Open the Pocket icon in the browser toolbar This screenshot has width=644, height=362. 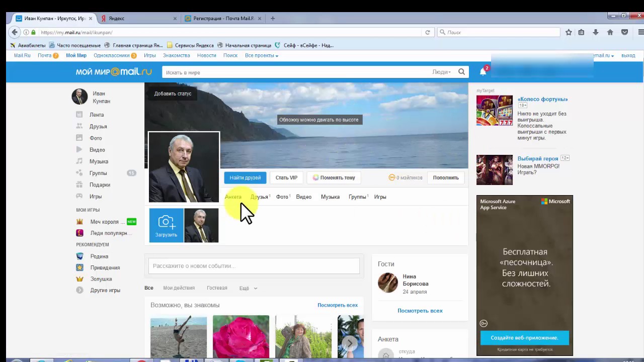click(624, 32)
